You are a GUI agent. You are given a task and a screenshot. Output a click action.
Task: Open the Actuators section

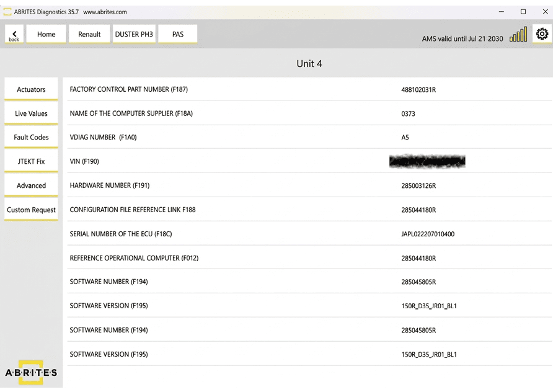click(x=31, y=89)
